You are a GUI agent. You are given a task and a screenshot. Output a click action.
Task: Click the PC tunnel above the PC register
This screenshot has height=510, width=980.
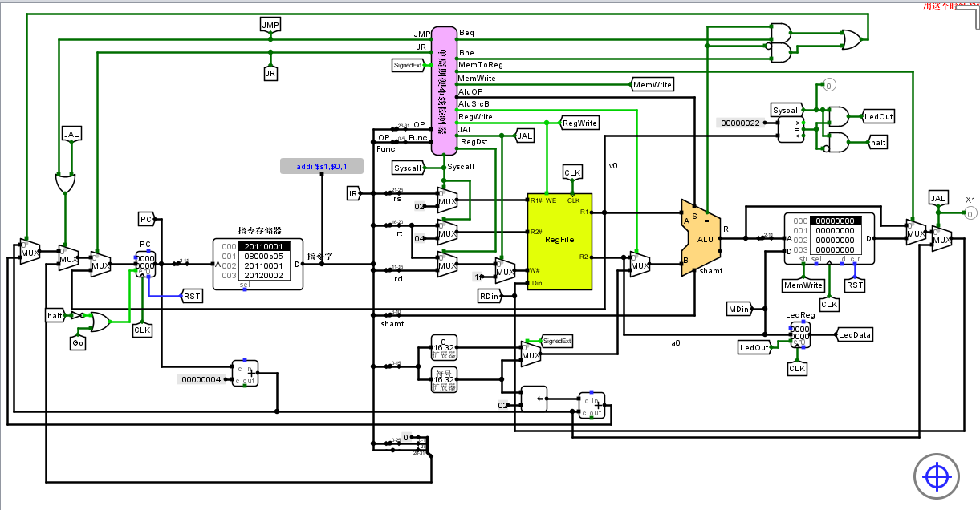(x=146, y=219)
